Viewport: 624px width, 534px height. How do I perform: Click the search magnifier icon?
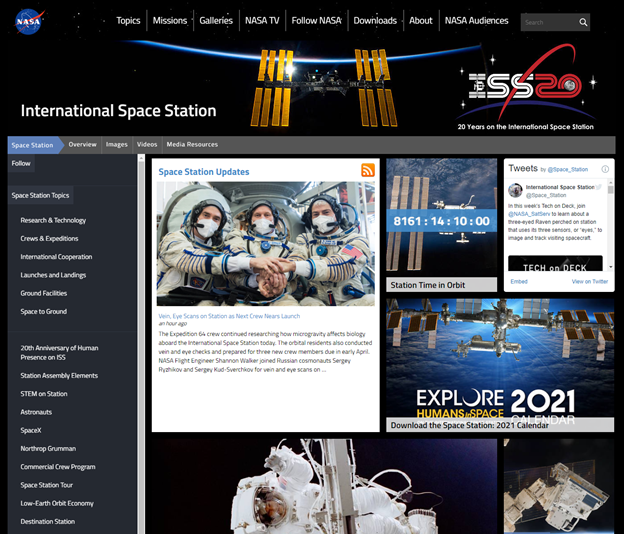click(x=583, y=22)
